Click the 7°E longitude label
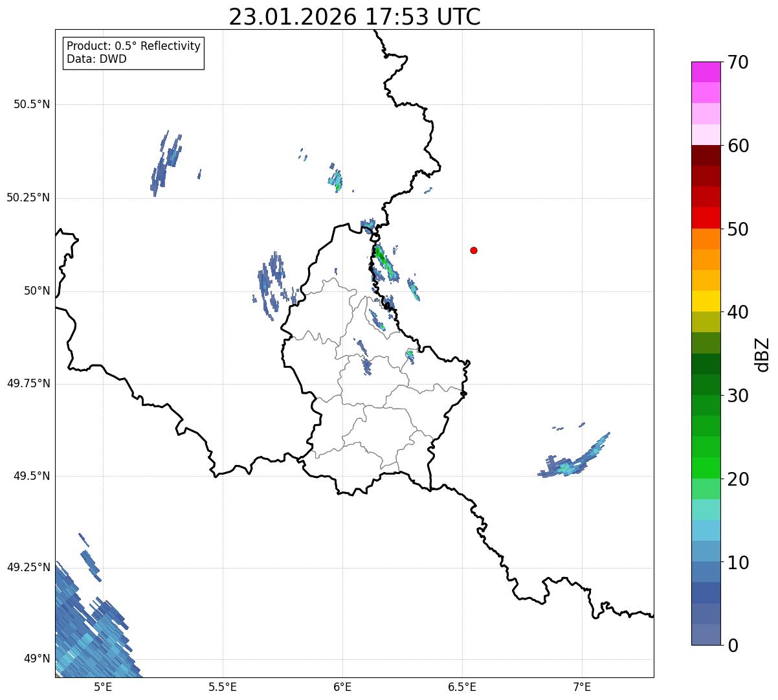Screen dimensions: 778x700 (x=582, y=686)
